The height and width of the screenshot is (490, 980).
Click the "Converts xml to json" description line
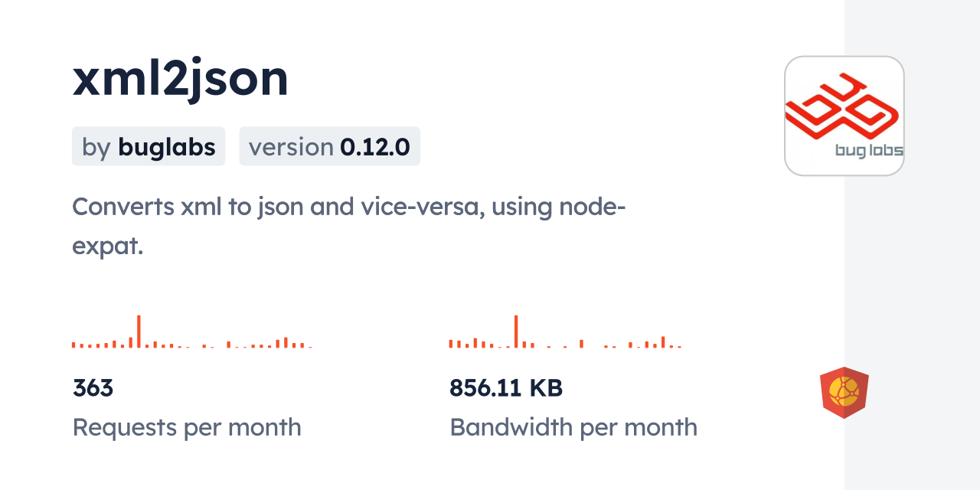[x=349, y=207]
